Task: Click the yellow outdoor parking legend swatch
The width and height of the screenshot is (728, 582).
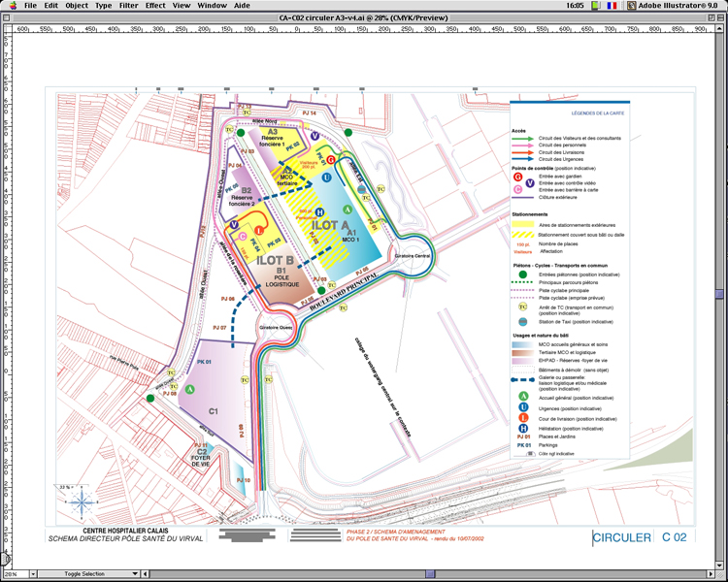Action: [x=523, y=225]
